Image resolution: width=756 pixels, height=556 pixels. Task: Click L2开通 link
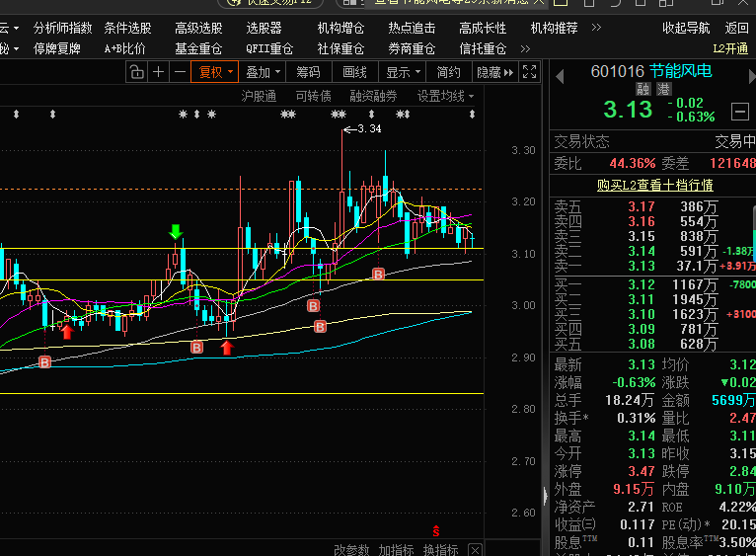730,48
